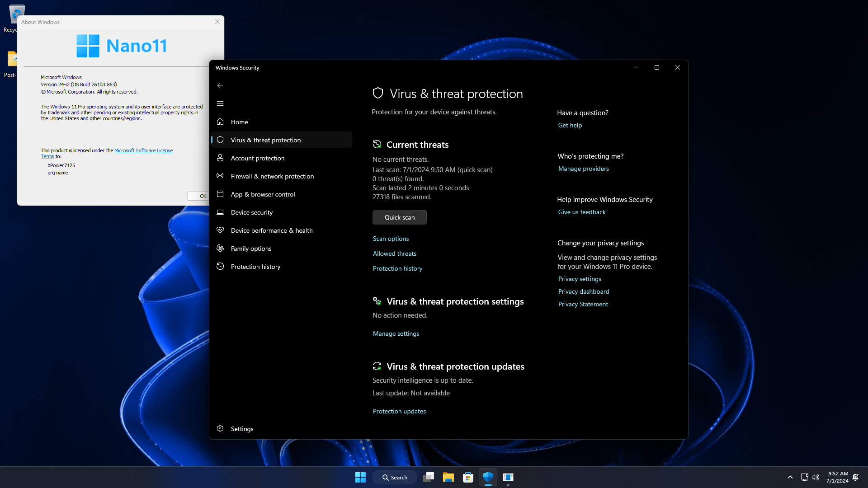Open Protection history from the sidebar
The height and width of the screenshot is (488, 868).
255,267
